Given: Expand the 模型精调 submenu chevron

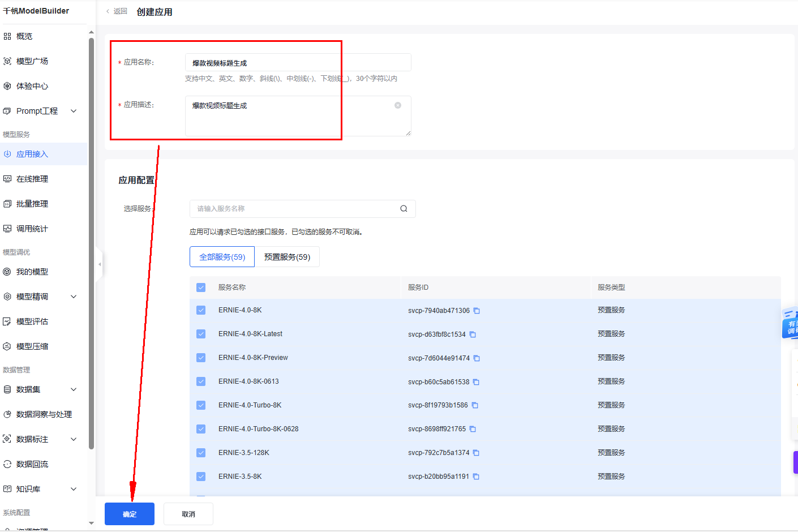Looking at the screenshot, I should (x=74, y=297).
